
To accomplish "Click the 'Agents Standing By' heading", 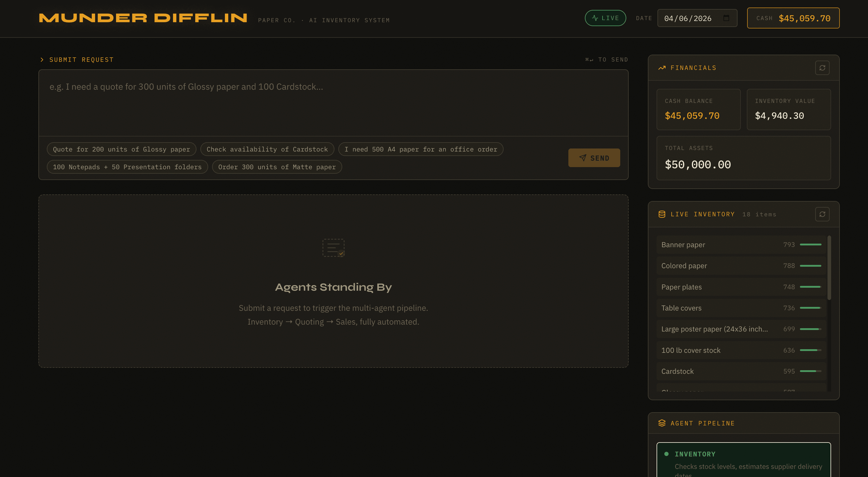I will (x=333, y=287).
